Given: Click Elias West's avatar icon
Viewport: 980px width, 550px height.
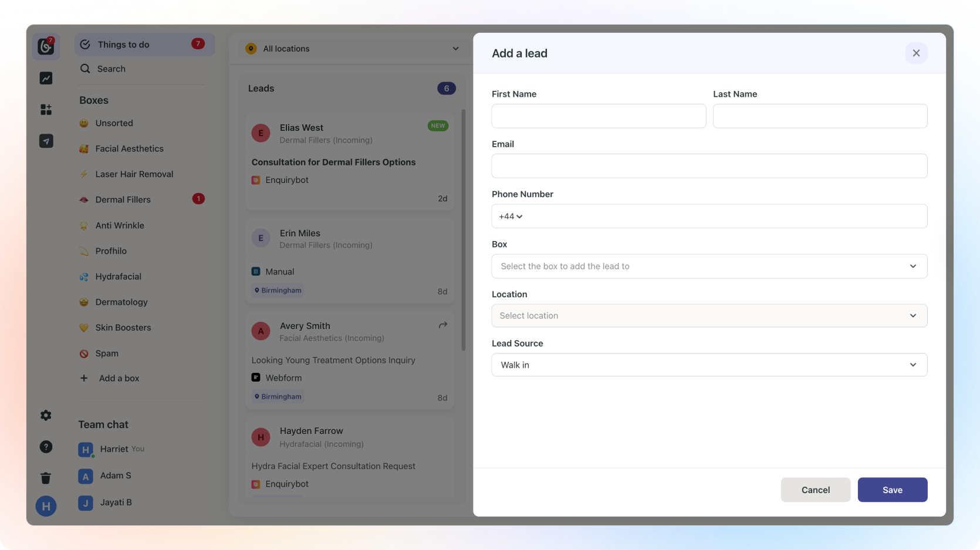Looking at the screenshot, I should click(x=261, y=133).
